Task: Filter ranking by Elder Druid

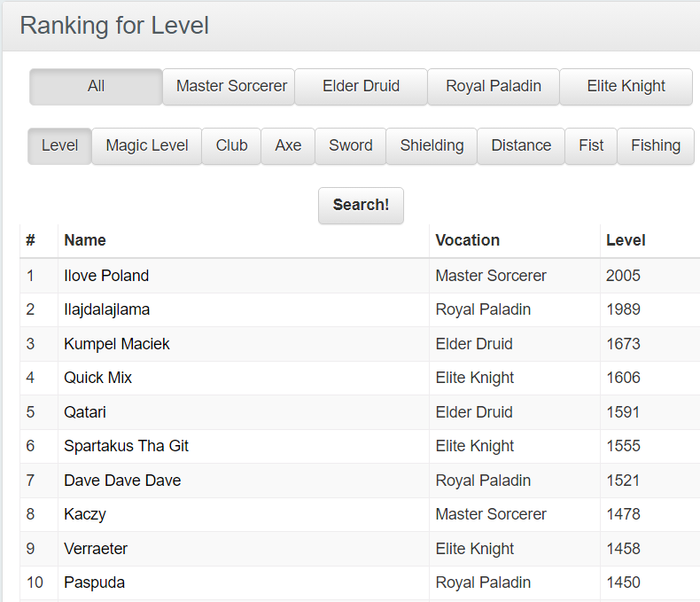Action: [x=361, y=87]
